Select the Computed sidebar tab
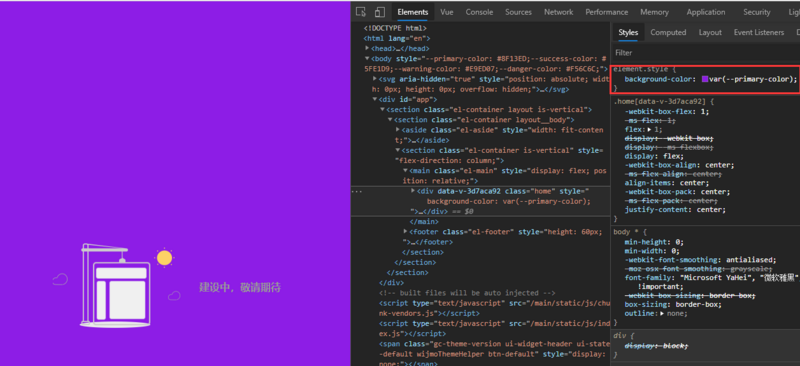The height and width of the screenshot is (366, 800). click(x=668, y=32)
